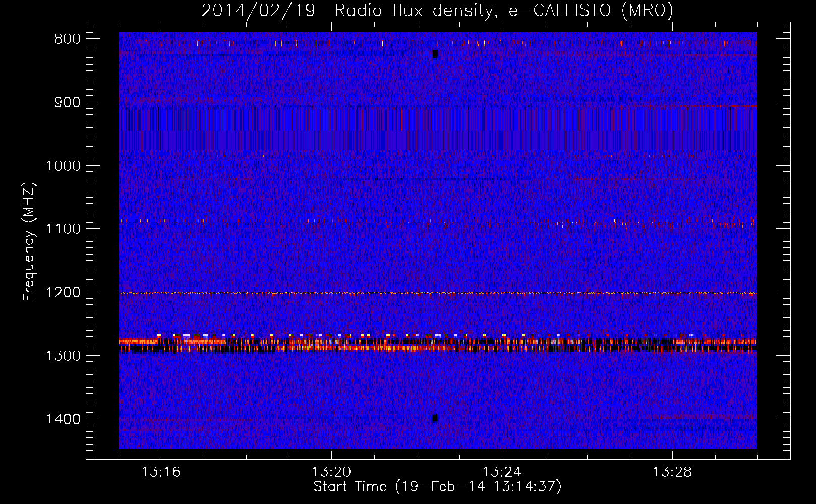Screen dimensions: 816x504
Task: Click the 1400 frequency tick label
Action: 63,419
